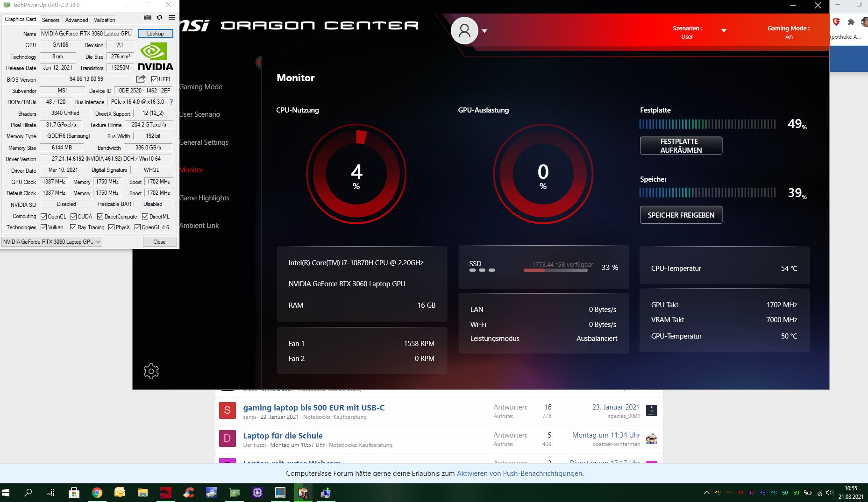This screenshot has height=502, width=868.
Task: Open Google Chrome from taskbar
Action: click(x=97, y=493)
